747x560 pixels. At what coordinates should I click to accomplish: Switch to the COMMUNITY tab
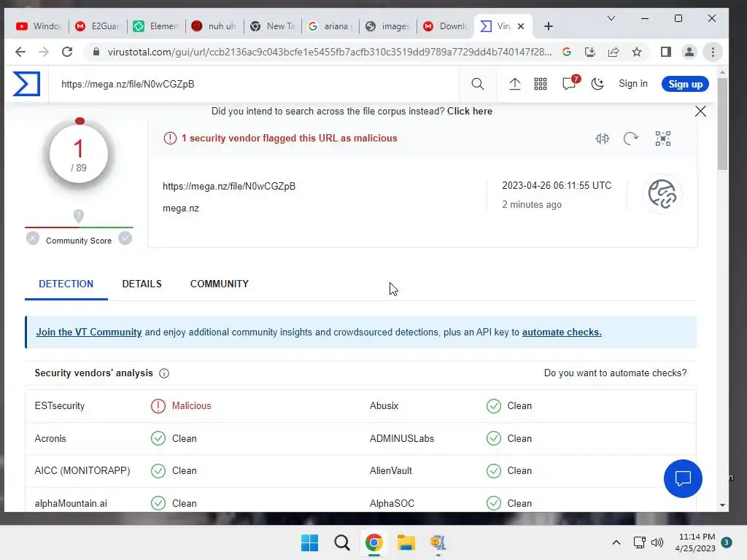219,284
